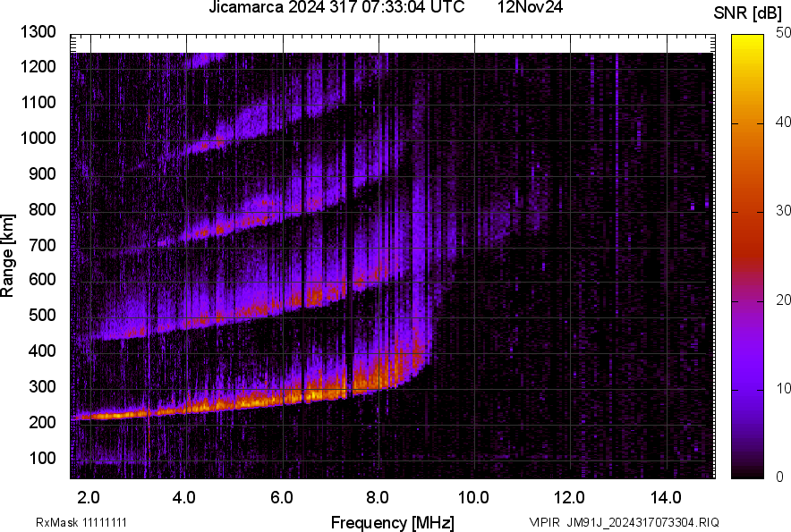The image size is (791, 532).
Task: Click the 1300 range tick label
Action: pos(39,32)
